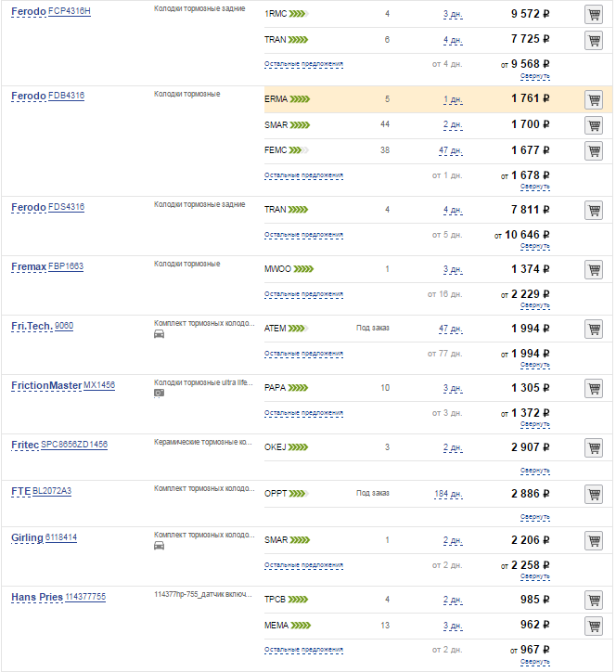
Task: Add Fremax FBP1663 MWOO offer to cart
Action: pos(594,269)
